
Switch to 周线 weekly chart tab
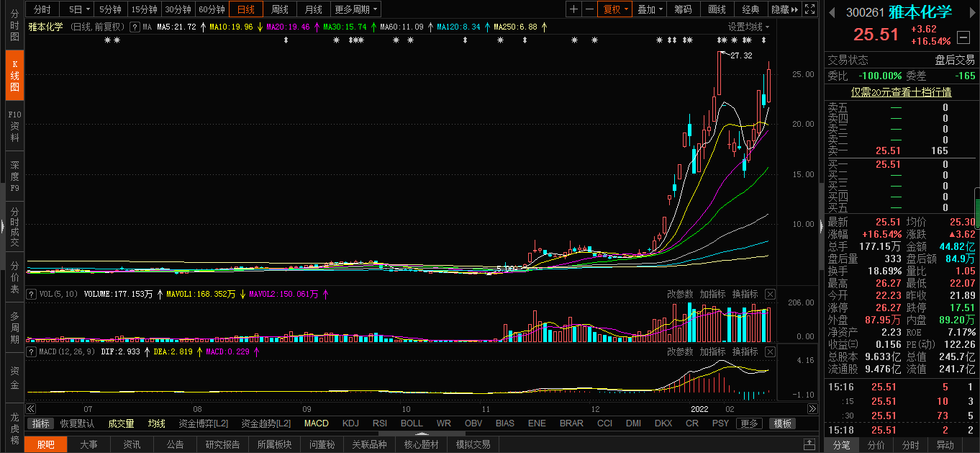click(279, 9)
